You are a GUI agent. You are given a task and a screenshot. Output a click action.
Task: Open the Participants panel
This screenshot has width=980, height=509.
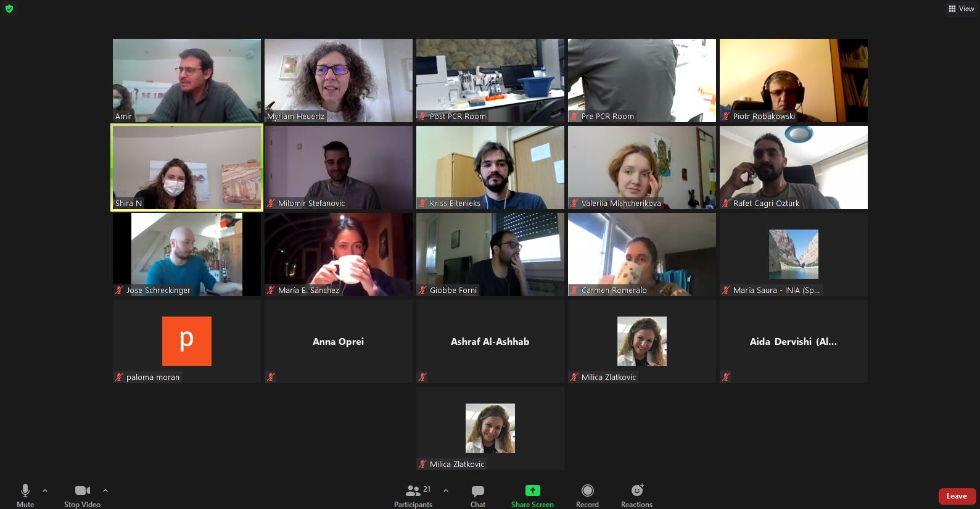pos(413,495)
